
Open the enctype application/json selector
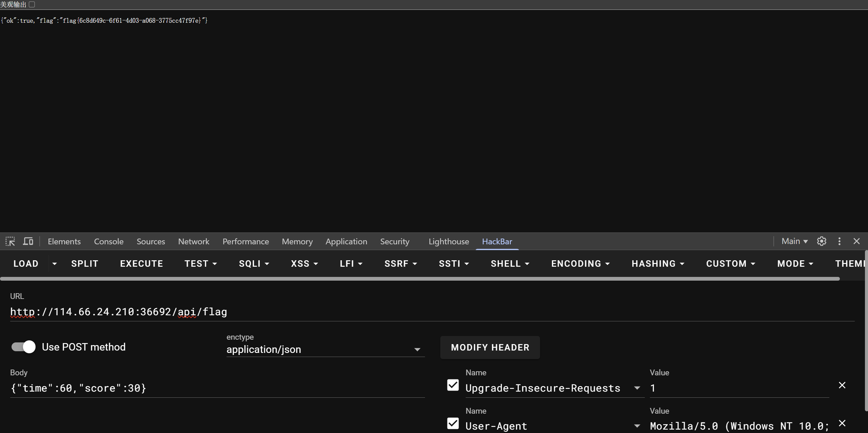[325, 349]
